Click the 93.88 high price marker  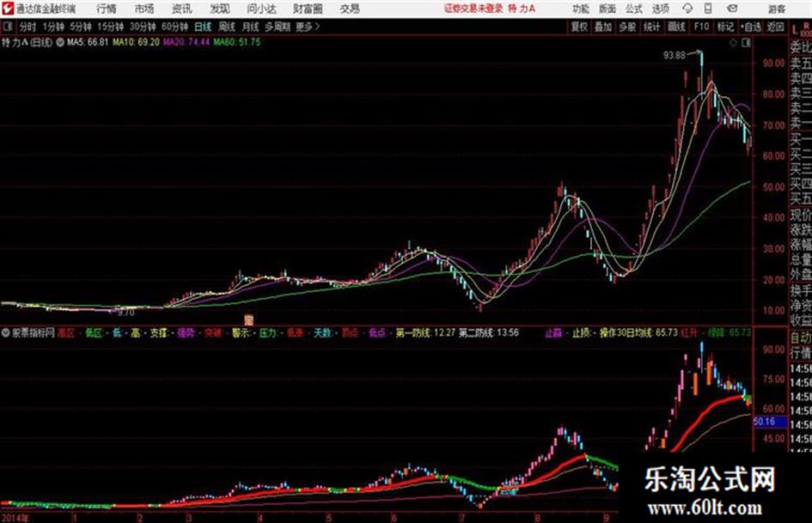tap(675, 55)
